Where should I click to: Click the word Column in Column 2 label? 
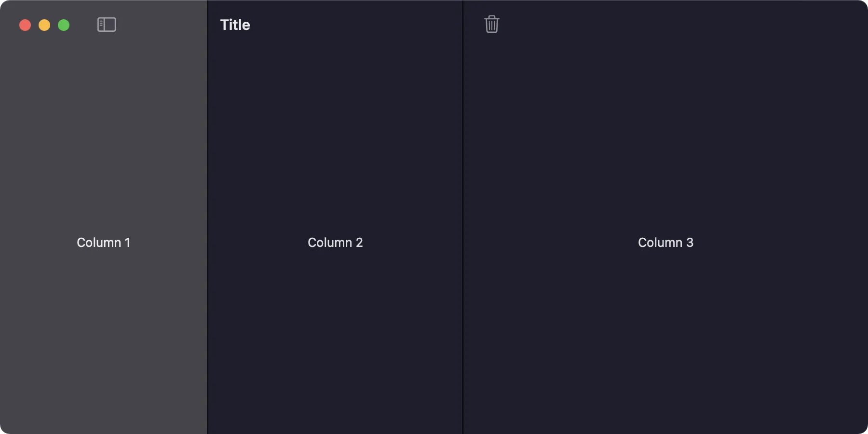click(330, 243)
